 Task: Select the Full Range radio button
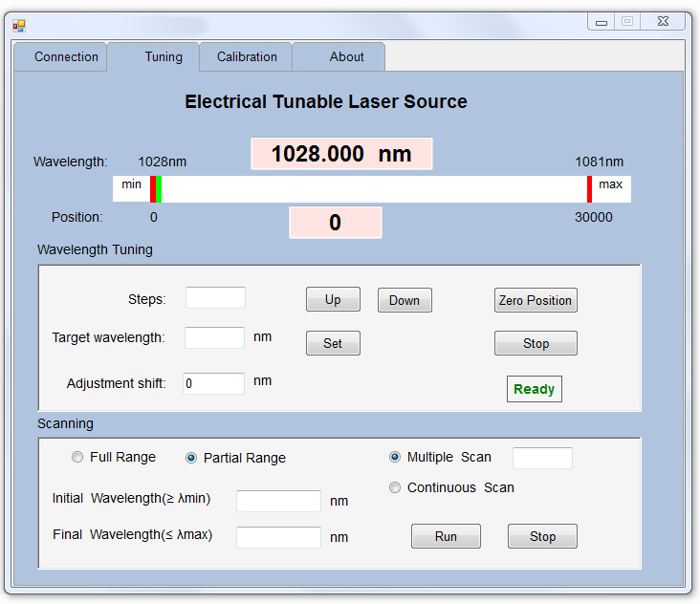78,458
